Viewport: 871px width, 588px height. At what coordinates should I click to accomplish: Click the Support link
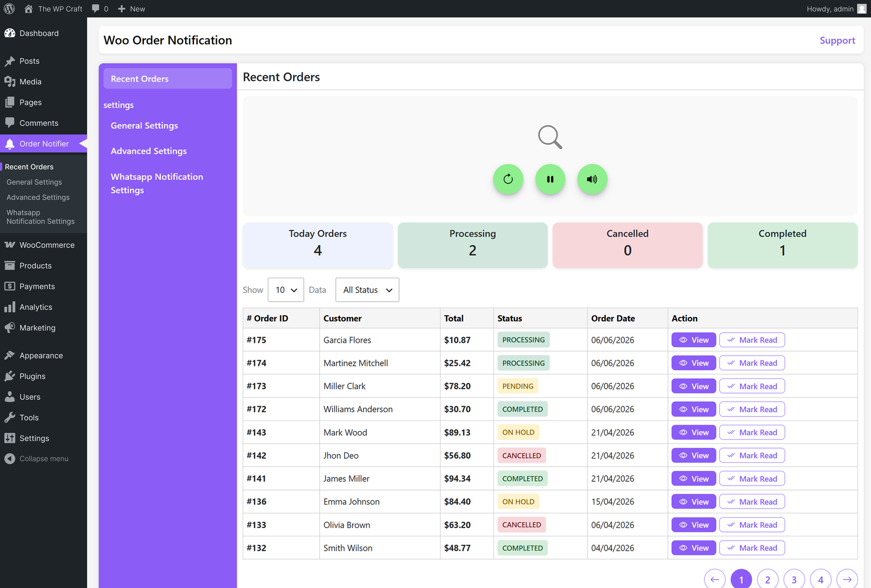coord(837,40)
